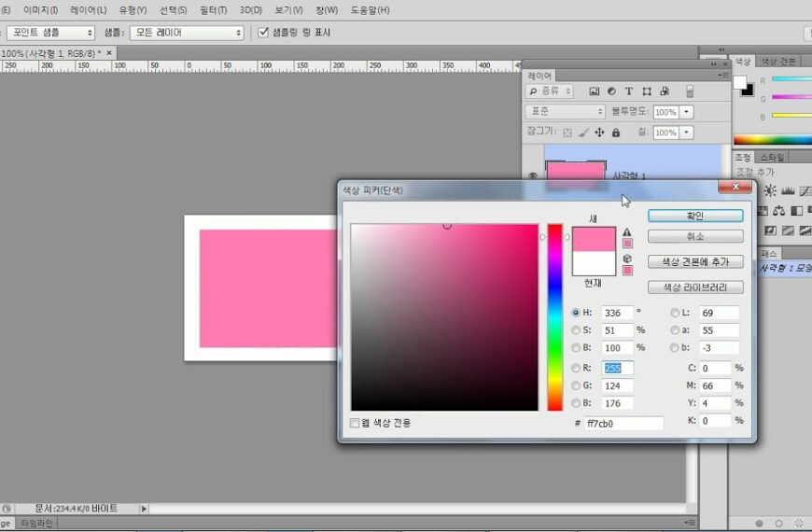Viewport: 812px width, 532px height.
Task: Select the 사각형 1 모양 path row
Action: click(x=785, y=268)
